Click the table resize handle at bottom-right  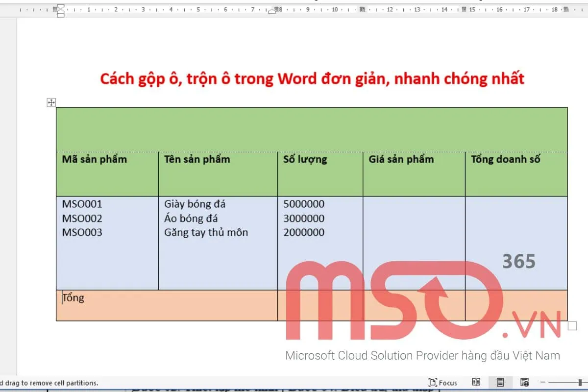572,324
